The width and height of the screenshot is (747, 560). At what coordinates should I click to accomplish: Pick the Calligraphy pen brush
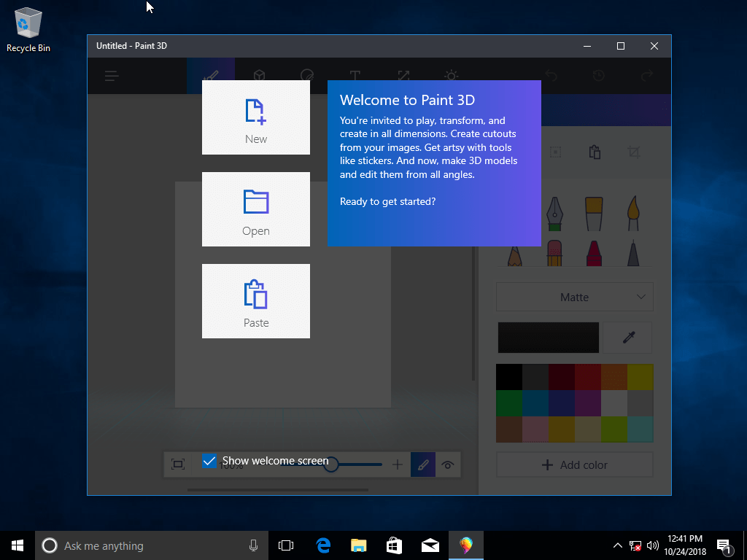pos(554,214)
